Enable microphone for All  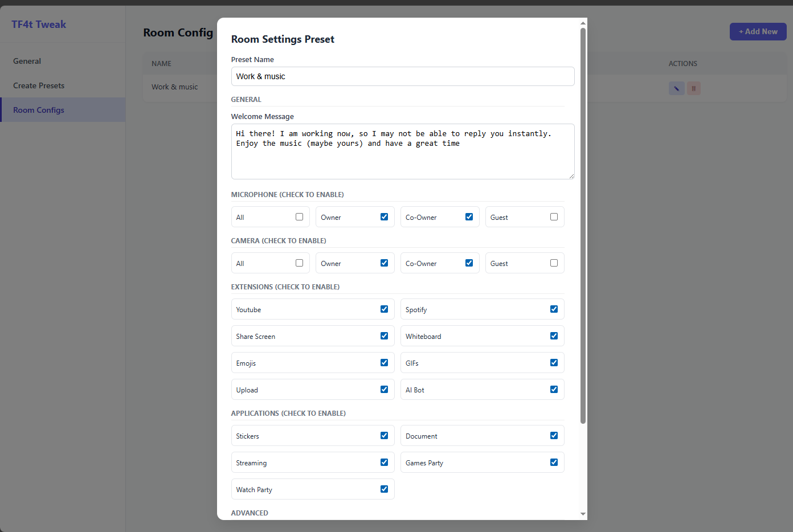[x=299, y=217]
